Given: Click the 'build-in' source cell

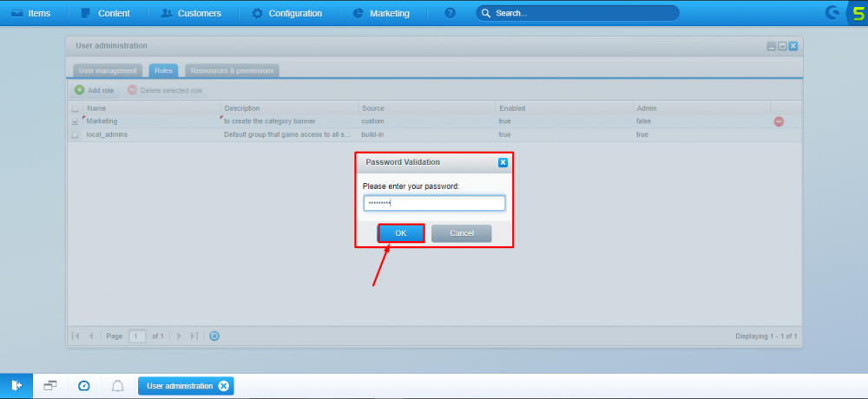Looking at the screenshot, I should click(x=426, y=134).
